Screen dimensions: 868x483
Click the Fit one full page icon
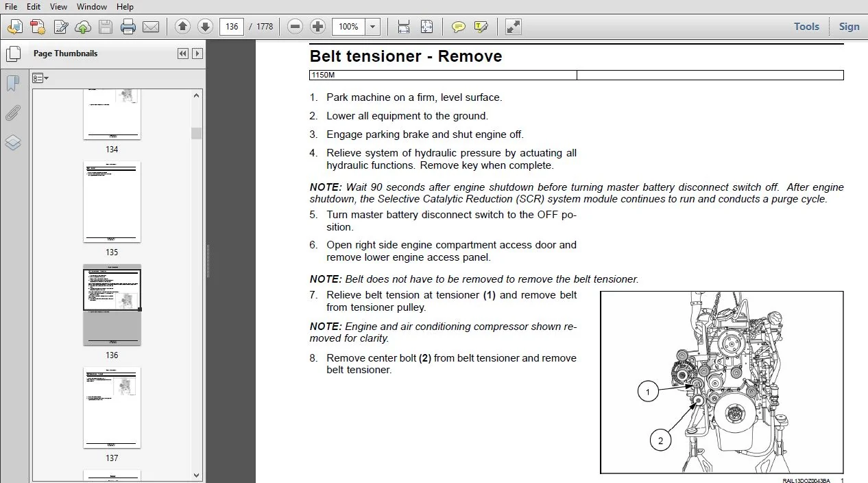click(426, 27)
